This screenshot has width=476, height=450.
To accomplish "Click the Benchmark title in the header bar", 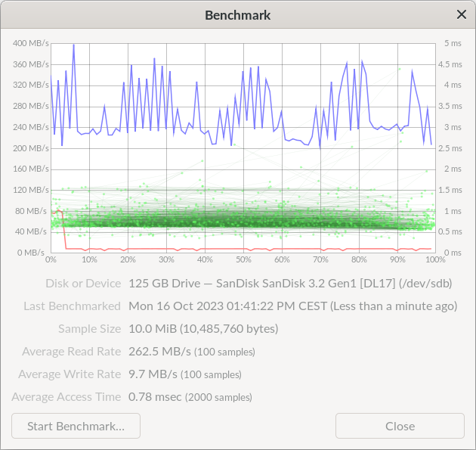I will click(x=237, y=15).
